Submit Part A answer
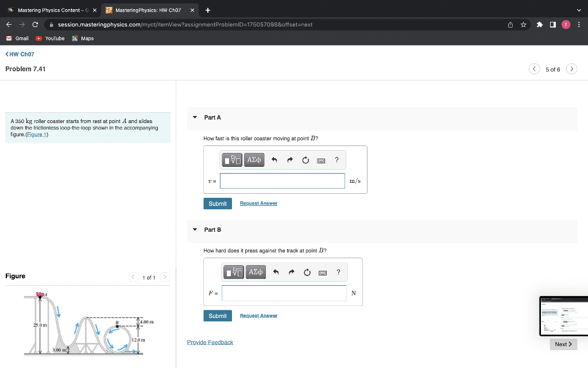The image size is (588, 368). (218, 204)
